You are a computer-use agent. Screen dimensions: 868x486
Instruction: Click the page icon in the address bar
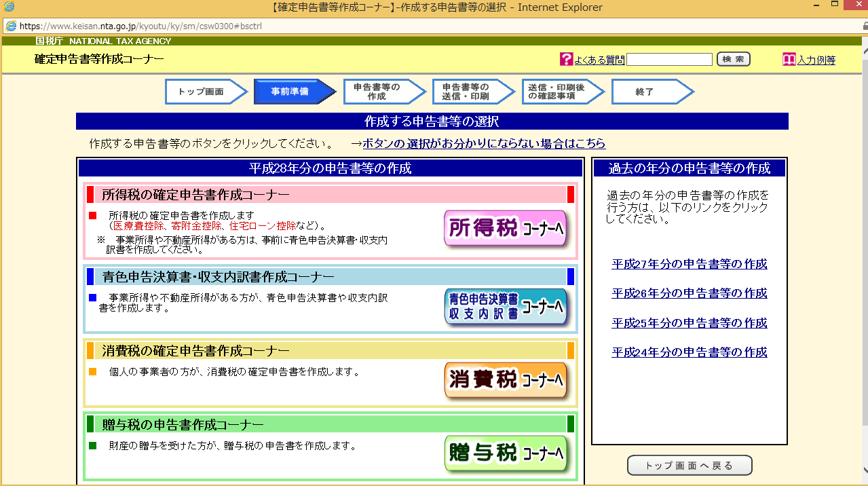[x=11, y=26]
